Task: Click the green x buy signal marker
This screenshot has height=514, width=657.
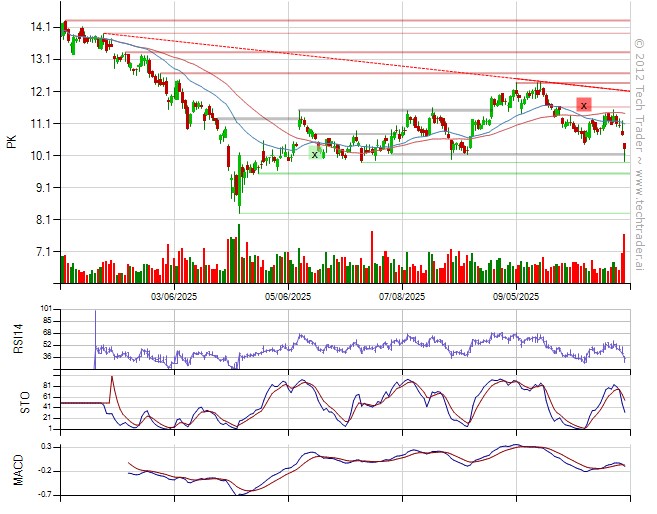Action: [315, 154]
